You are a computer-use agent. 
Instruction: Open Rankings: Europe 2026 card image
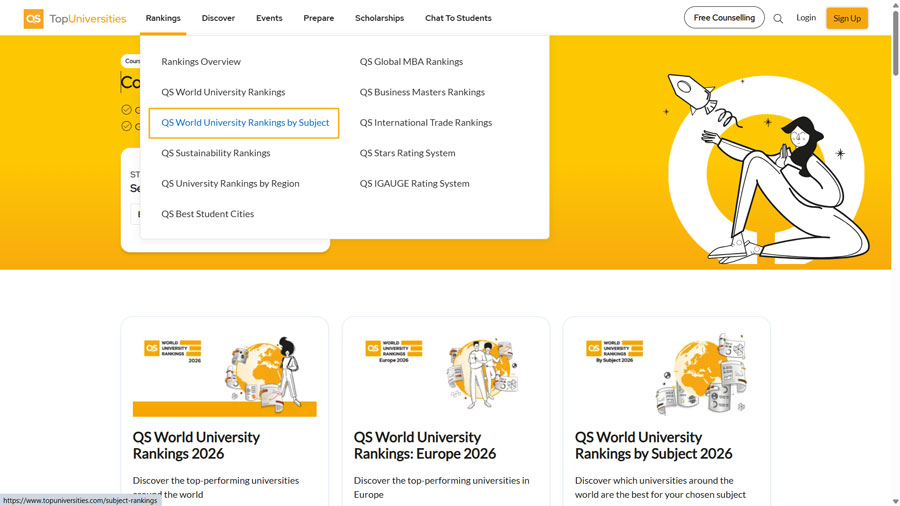445,373
